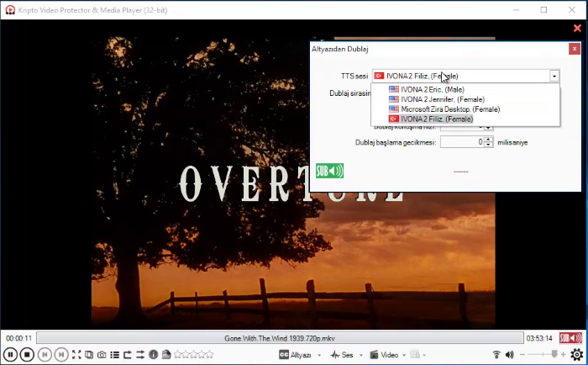Open the playlist icon
588x365 pixels.
pyautogui.click(x=115, y=355)
